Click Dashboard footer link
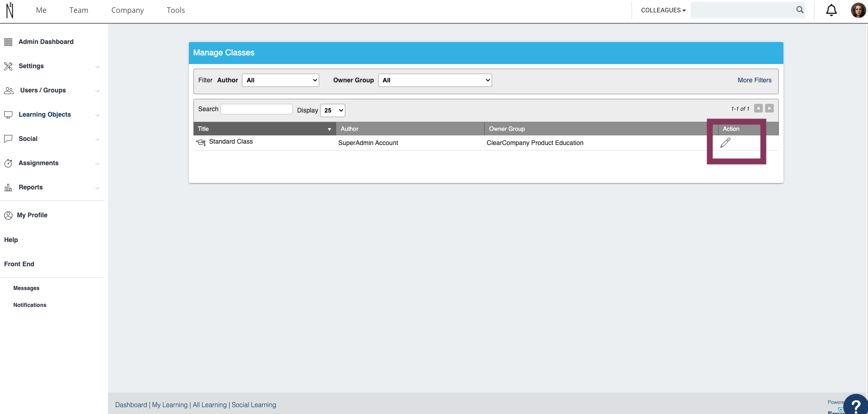Viewport: 868px width, 414px height. 131,405
